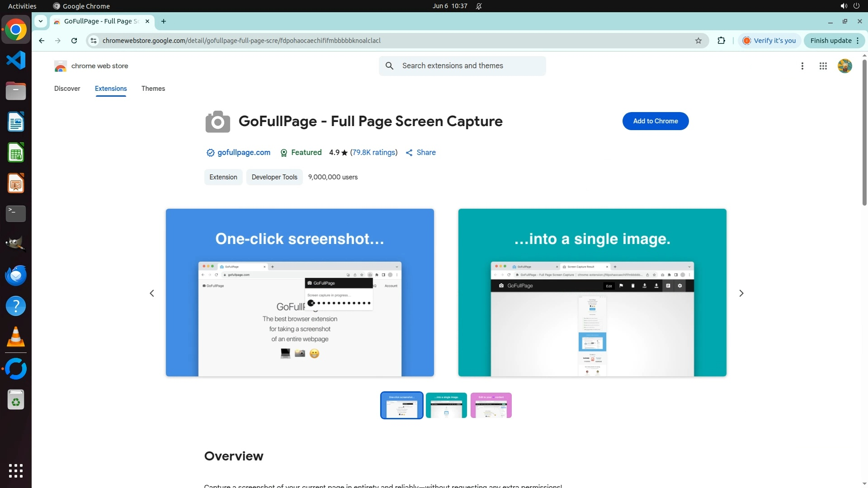Open Finish update menu
This screenshot has width=868, height=488.
click(834, 41)
